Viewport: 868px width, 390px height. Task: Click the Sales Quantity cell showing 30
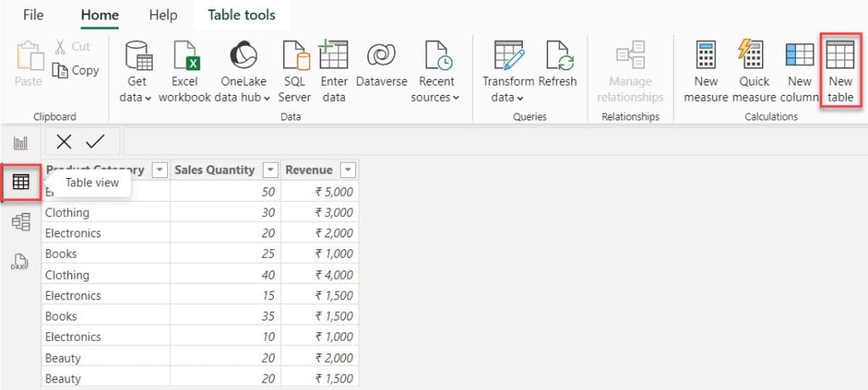click(x=225, y=212)
